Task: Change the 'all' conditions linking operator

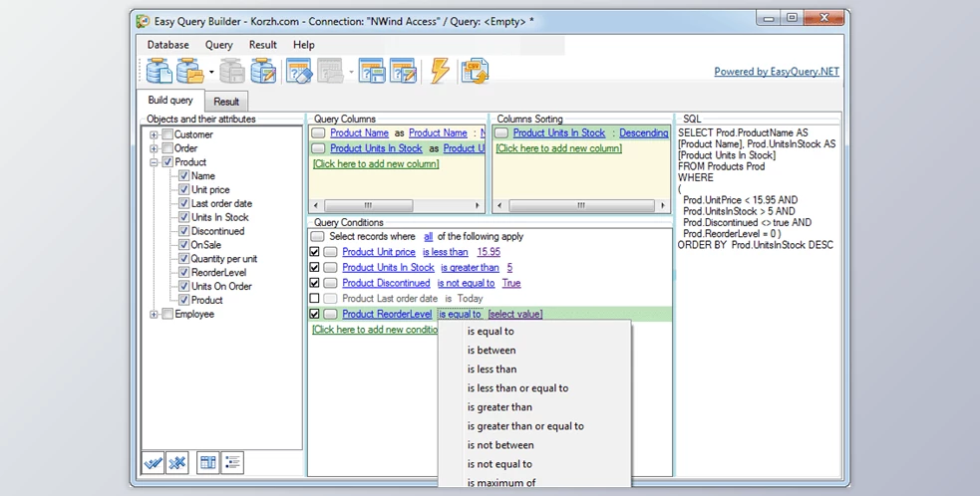Action: click(x=428, y=237)
